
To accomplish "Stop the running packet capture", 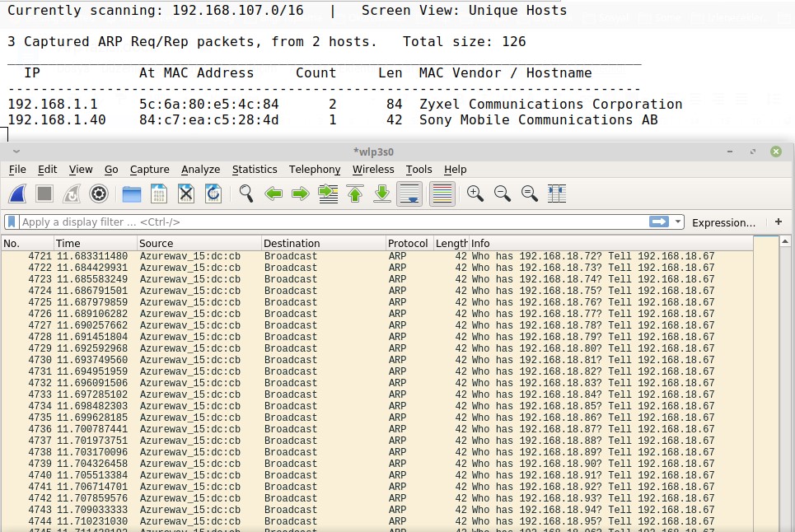I will tap(44, 194).
